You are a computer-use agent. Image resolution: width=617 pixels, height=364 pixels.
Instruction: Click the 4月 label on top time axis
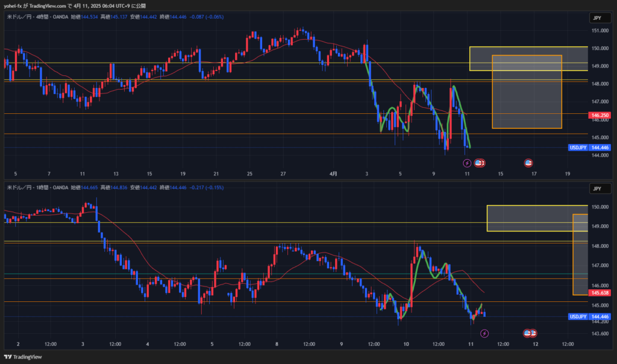click(x=333, y=174)
